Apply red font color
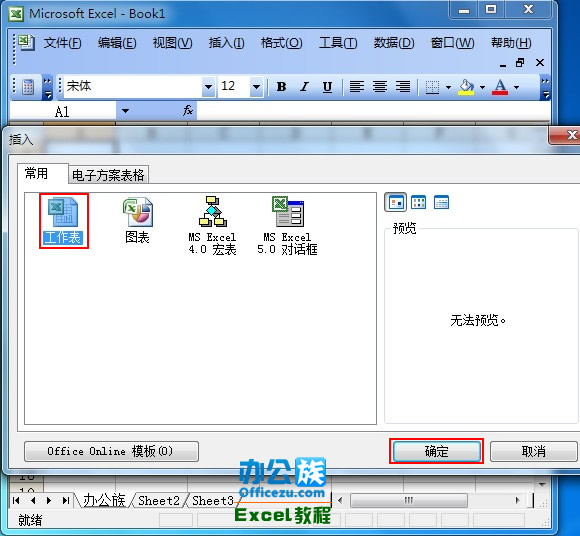The width and height of the screenshot is (580, 536). (500, 87)
